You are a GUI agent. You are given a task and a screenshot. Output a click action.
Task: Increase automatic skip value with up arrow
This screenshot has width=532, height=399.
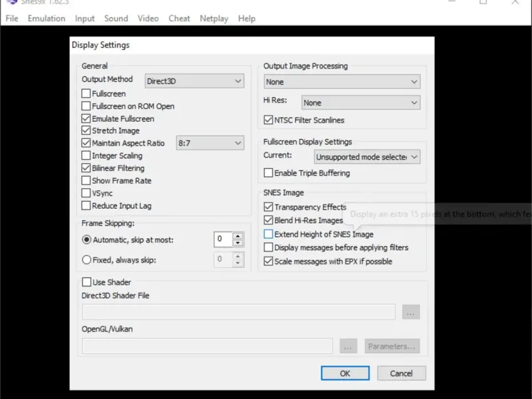(238, 236)
